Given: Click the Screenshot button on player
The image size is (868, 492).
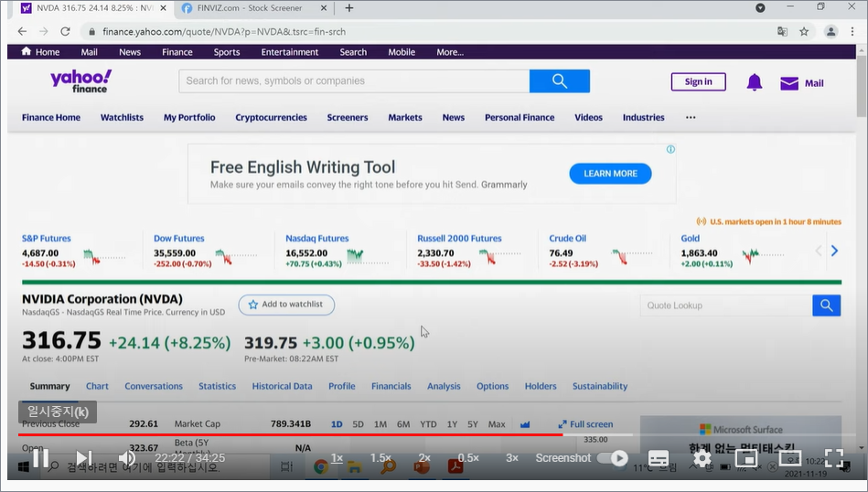Looking at the screenshot, I should point(563,458).
